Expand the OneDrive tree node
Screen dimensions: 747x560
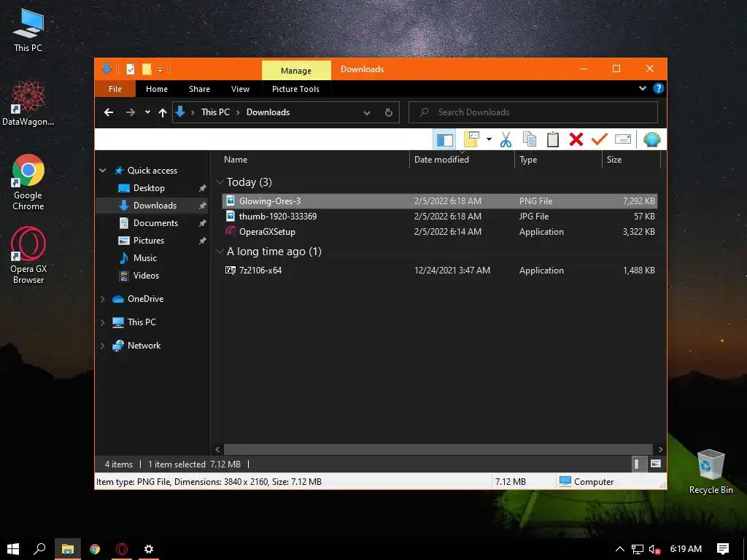(x=102, y=299)
